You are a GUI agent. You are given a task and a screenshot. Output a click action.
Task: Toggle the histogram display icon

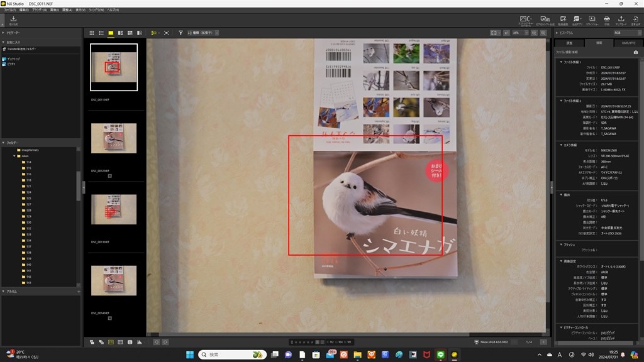pos(140,342)
